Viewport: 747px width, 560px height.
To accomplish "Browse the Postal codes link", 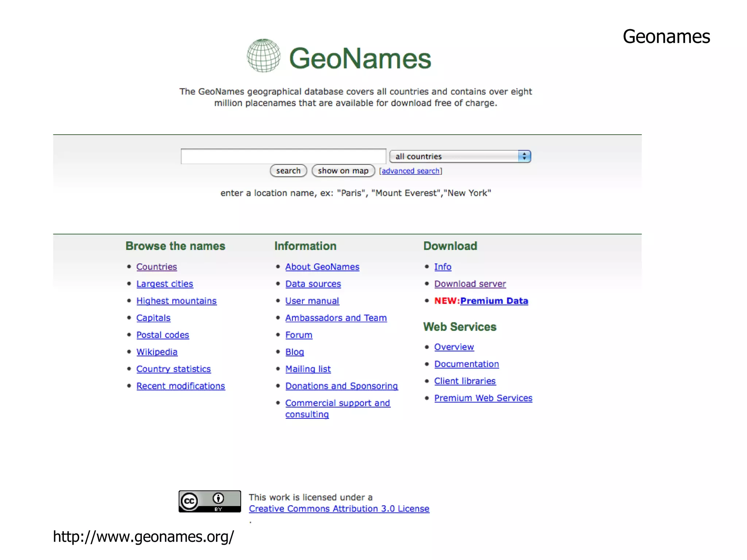I will [163, 335].
